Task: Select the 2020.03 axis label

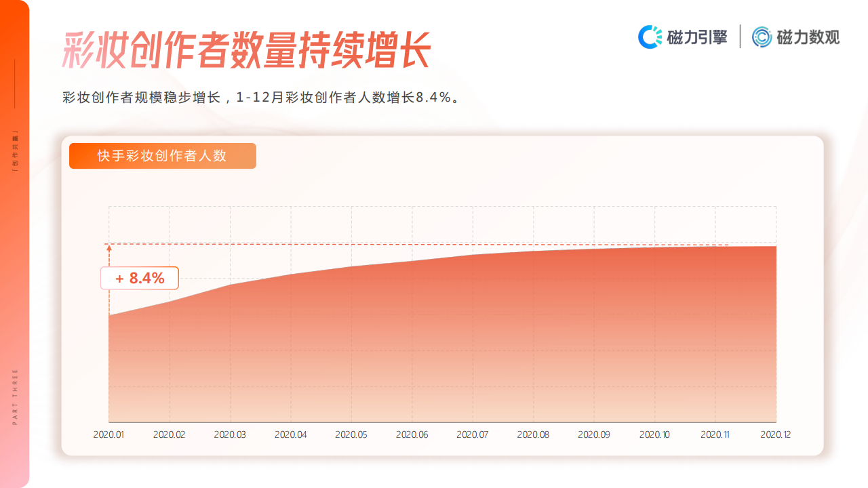Action: [x=230, y=434]
